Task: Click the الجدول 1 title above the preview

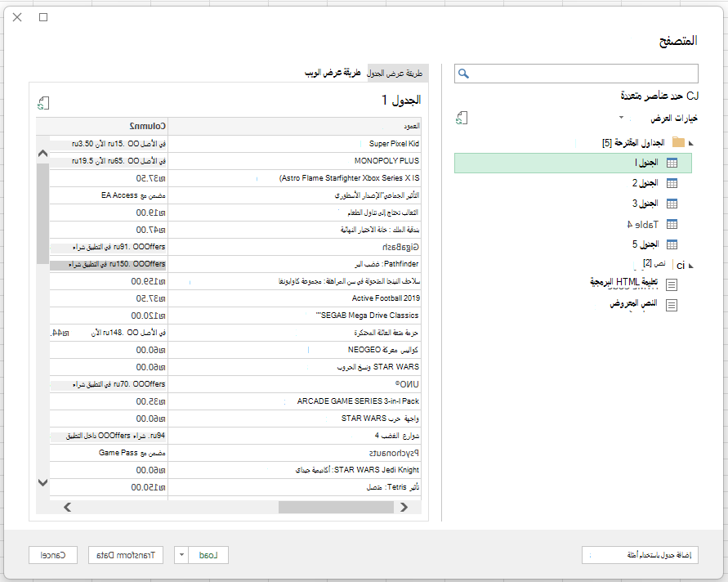Action: coord(401,100)
